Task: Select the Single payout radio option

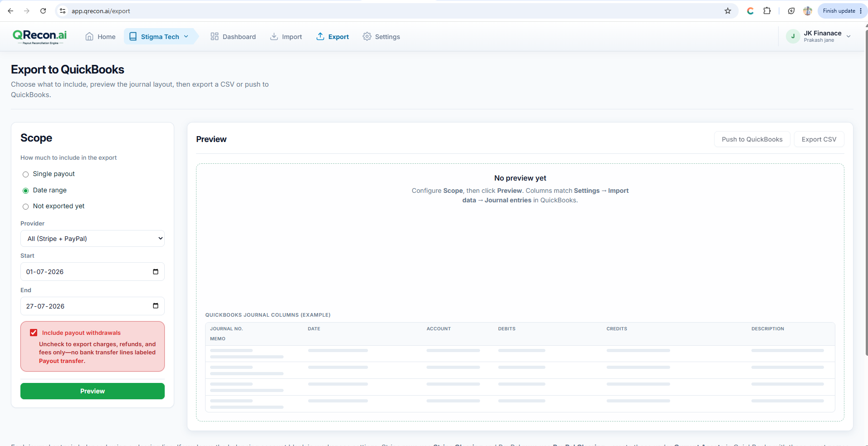Action: click(26, 174)
